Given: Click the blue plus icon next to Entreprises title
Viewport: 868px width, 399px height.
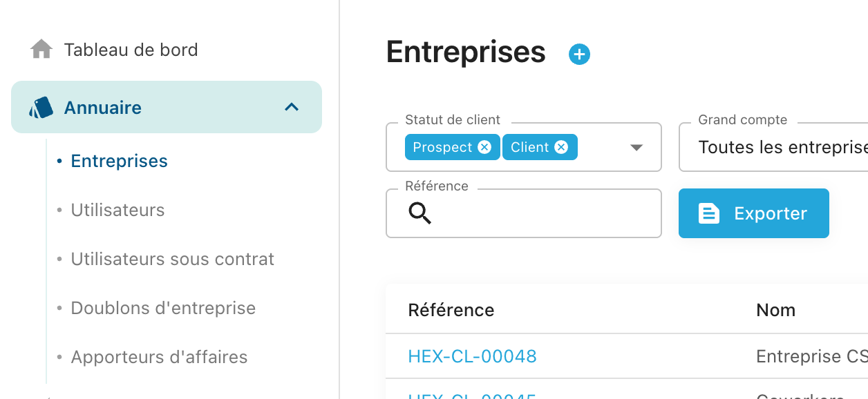Looking at the screenshot, I should [x=579, y=53].
